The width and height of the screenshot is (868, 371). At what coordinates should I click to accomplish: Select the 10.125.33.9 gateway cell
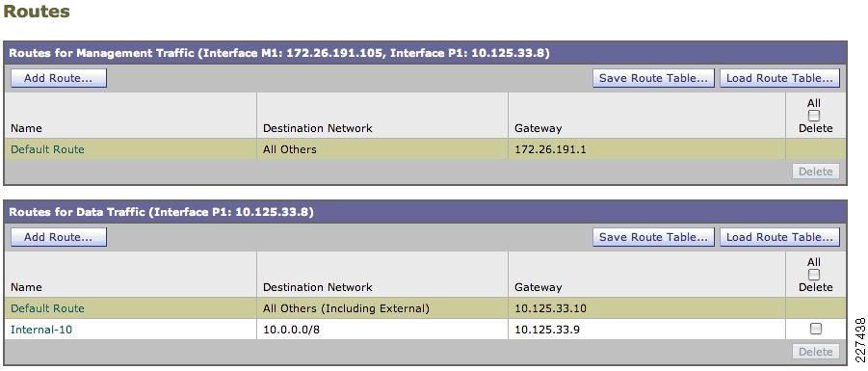click(646, 330)
